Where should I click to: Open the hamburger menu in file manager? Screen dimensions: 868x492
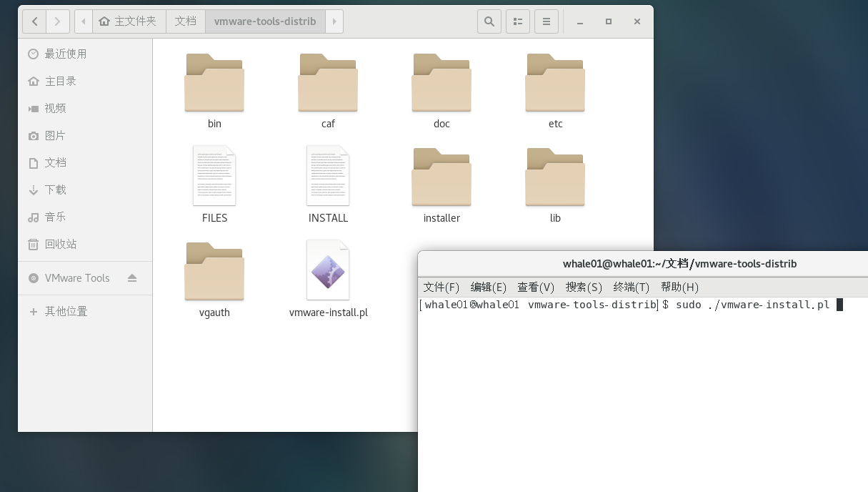tap(547, 21)
